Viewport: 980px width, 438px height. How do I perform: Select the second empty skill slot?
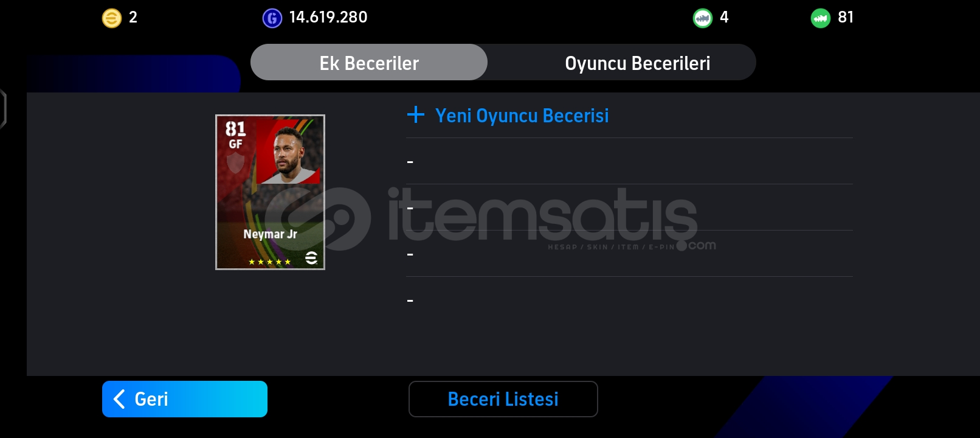pyautogui.click(x=629, y=207)
